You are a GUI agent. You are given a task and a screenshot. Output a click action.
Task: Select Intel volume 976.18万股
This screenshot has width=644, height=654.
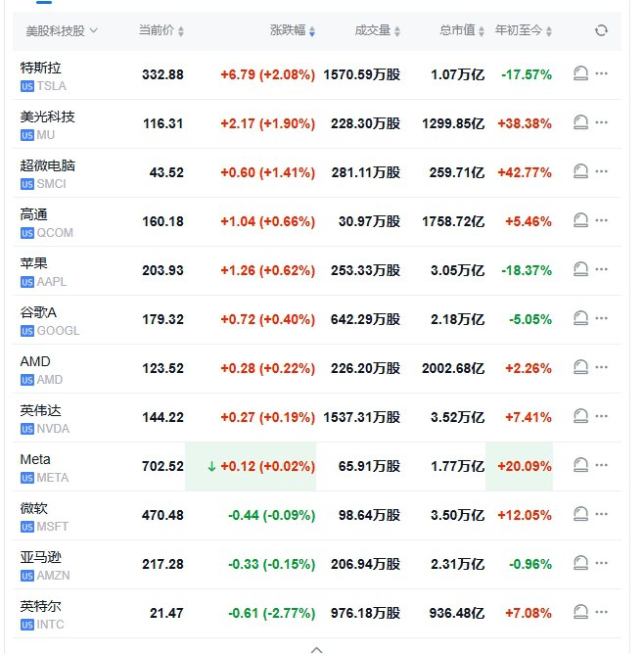(x=366, y=613)
